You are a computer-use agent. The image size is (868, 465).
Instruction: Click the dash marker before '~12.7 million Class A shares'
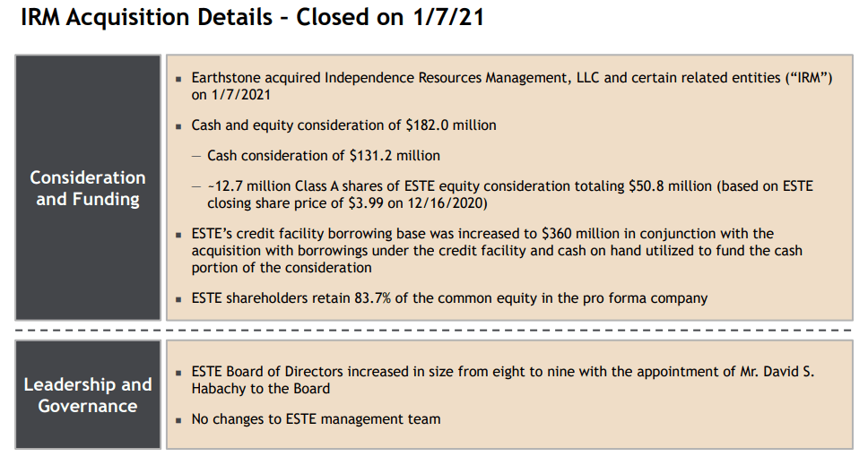pyautogui.click(x=196, y=187)
